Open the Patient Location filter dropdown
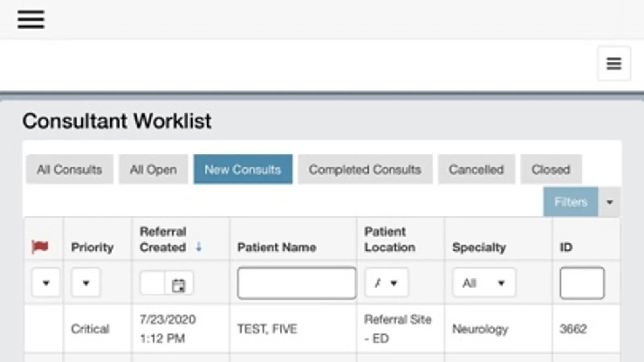The width and height of the screenshot is (644, 362). tap(386, 283)
